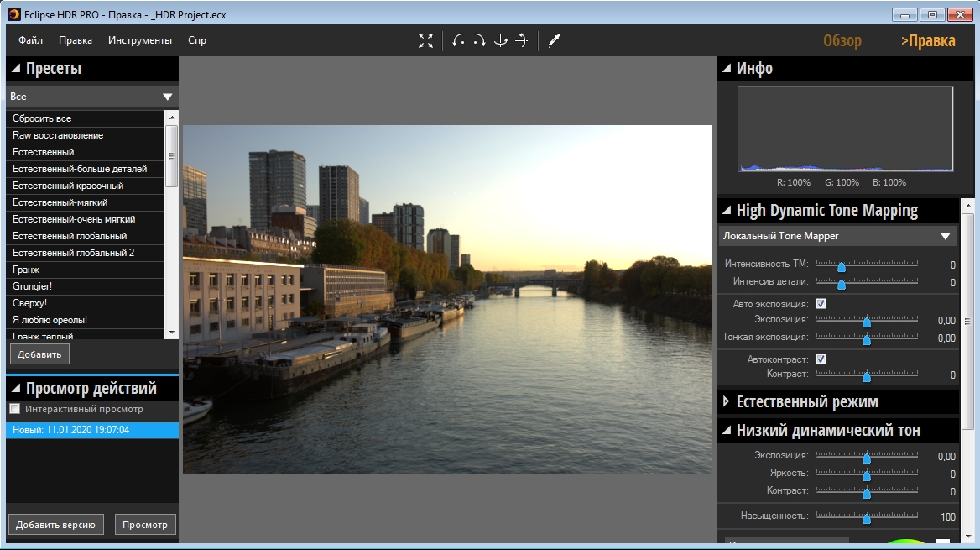Click the Добавить версию button
Image resolution: width=980 pixels, height=550 pixels.
(x=56, y=525)
